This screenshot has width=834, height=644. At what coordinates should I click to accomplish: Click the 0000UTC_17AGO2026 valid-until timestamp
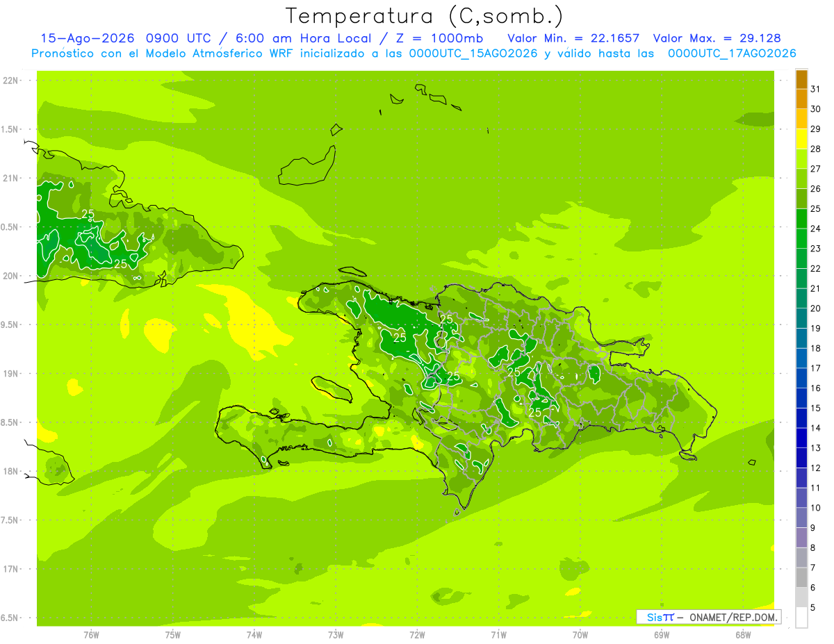(x=732, y=53)
